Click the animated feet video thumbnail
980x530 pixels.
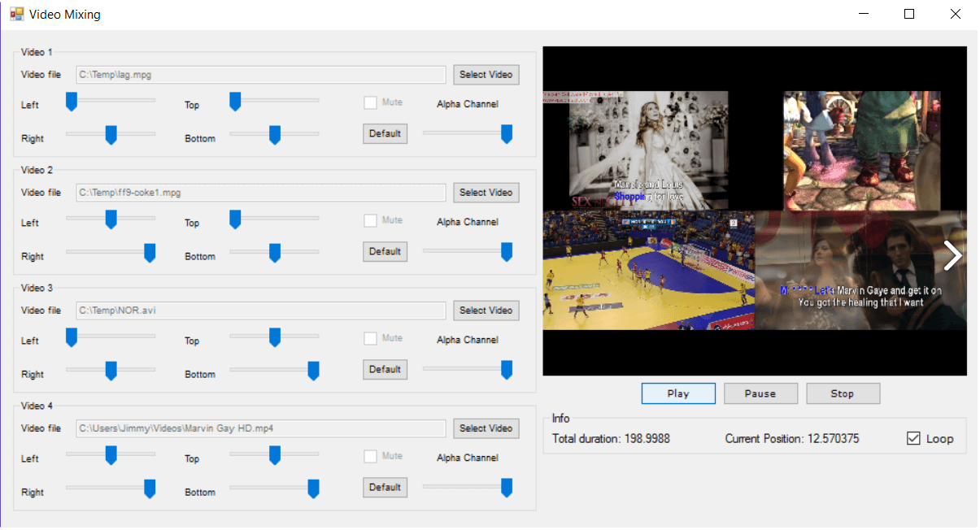tap(861, 150)
